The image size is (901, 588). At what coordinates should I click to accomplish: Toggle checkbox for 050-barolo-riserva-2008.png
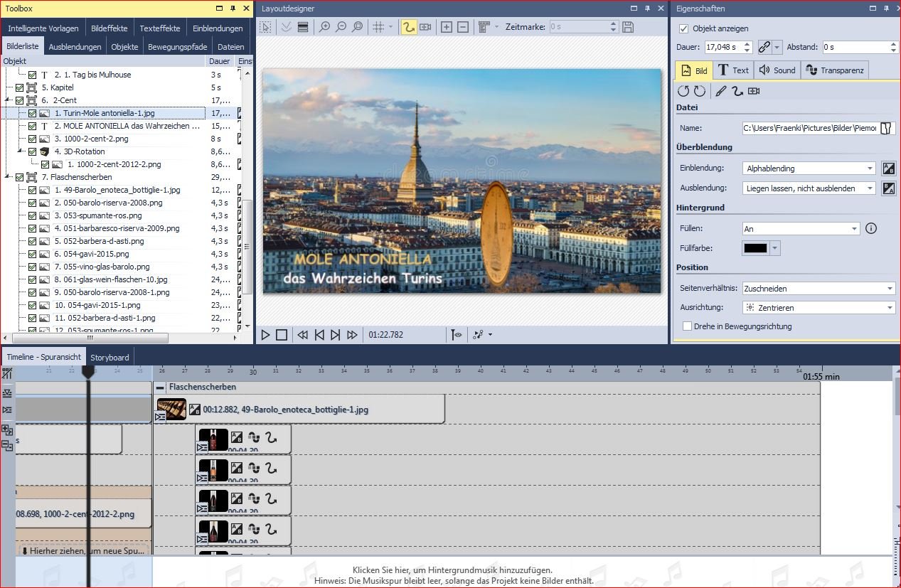pos(32,203)
